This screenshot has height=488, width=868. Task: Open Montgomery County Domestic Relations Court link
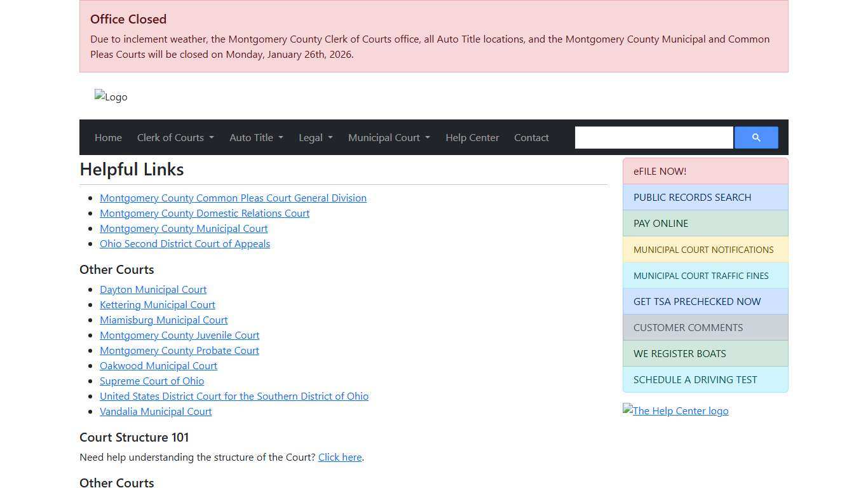click(205, 213)
